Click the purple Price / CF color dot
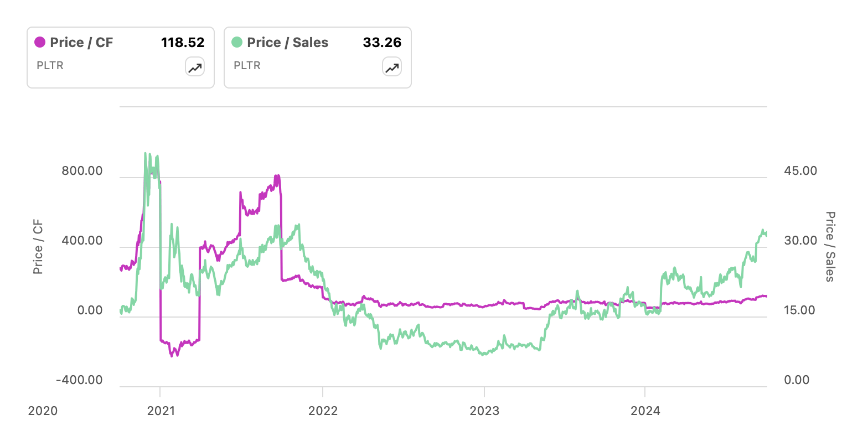The width and height of the screenshot is (868, 436). click(40, 43)
